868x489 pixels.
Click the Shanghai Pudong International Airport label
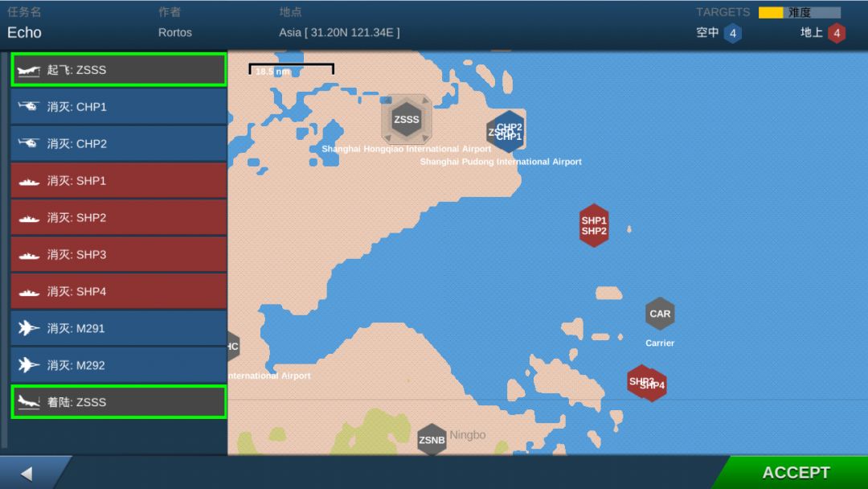pos(501,162)
